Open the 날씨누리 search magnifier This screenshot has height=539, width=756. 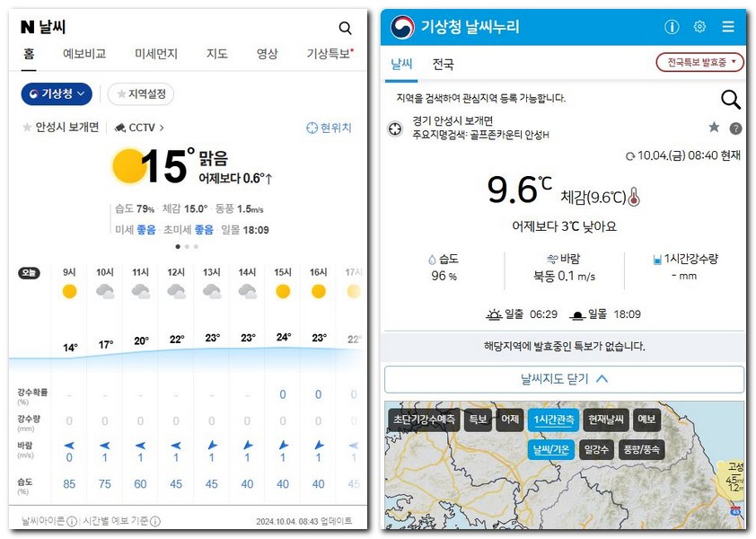point(730,100)
